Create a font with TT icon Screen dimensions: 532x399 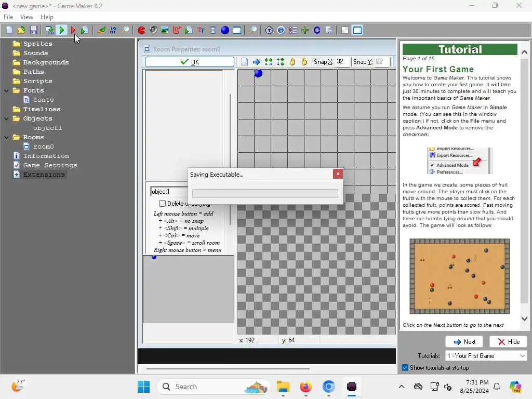201,30
